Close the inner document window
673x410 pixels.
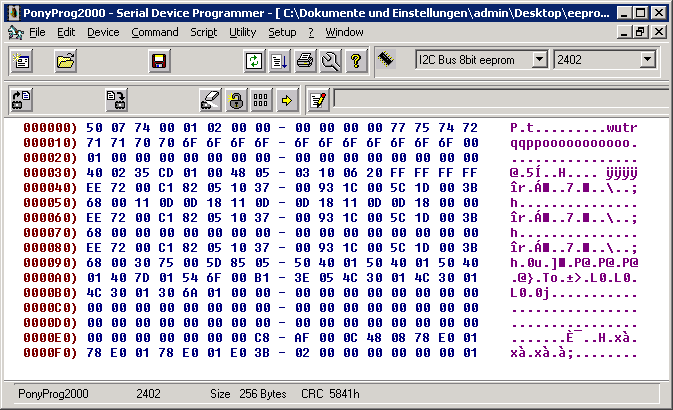[x=659, y=32]
